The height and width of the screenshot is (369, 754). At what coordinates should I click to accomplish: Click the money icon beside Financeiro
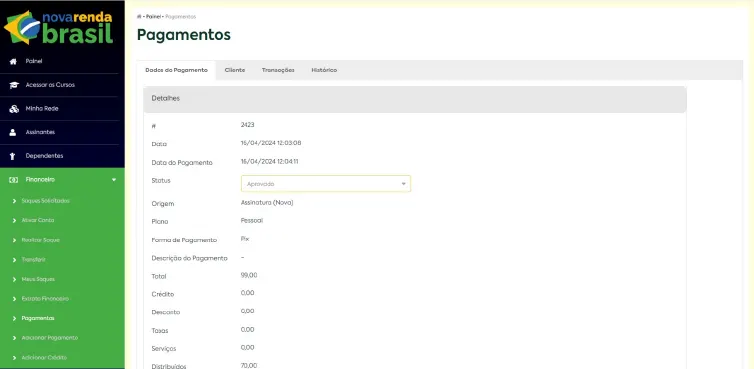pyautogui.click(x=13, y=179)
